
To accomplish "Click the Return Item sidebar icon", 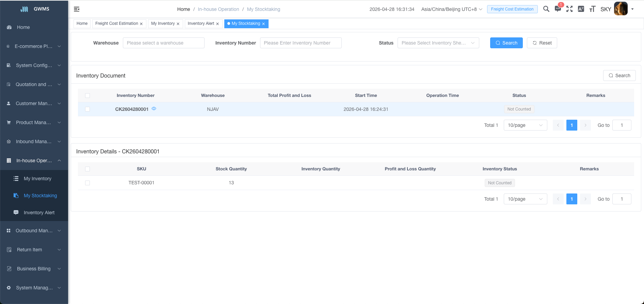I will 9,250.
